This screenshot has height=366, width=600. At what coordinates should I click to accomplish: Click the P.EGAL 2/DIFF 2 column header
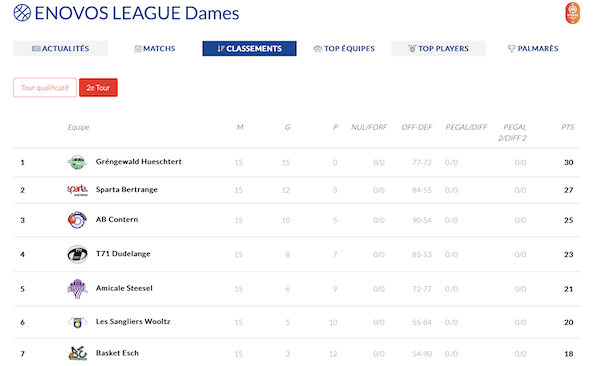point(512,132)
